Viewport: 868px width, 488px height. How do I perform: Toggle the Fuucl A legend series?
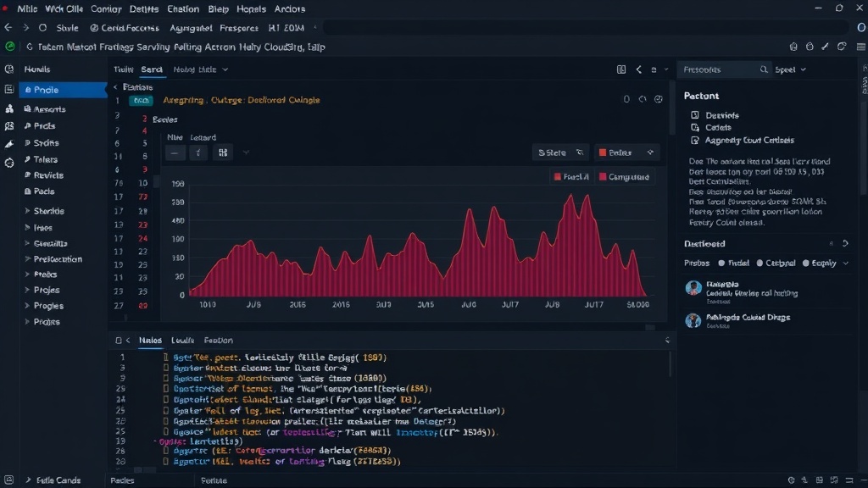[x=571, y=177]
